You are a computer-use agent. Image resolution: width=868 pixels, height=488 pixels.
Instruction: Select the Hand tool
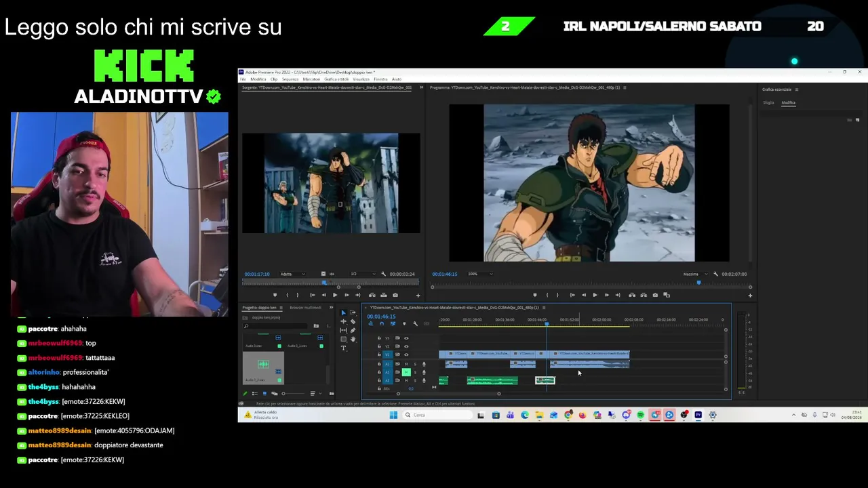point(353,339)
